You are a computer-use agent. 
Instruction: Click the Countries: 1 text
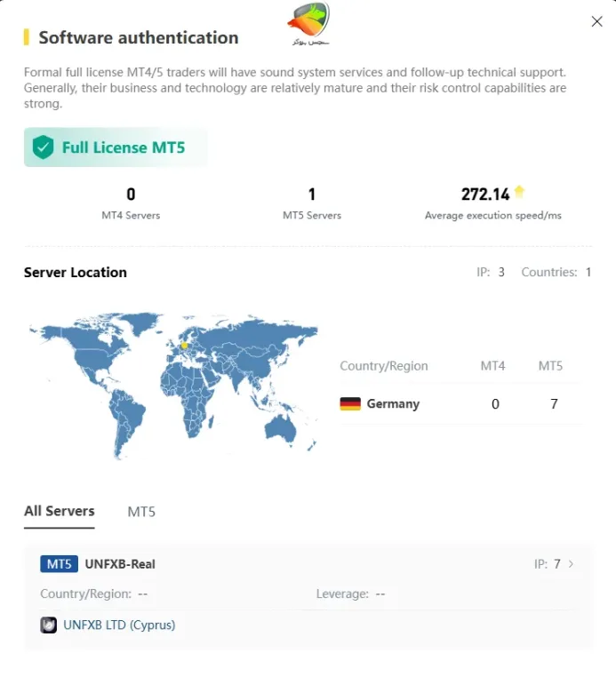pos(556,272)
